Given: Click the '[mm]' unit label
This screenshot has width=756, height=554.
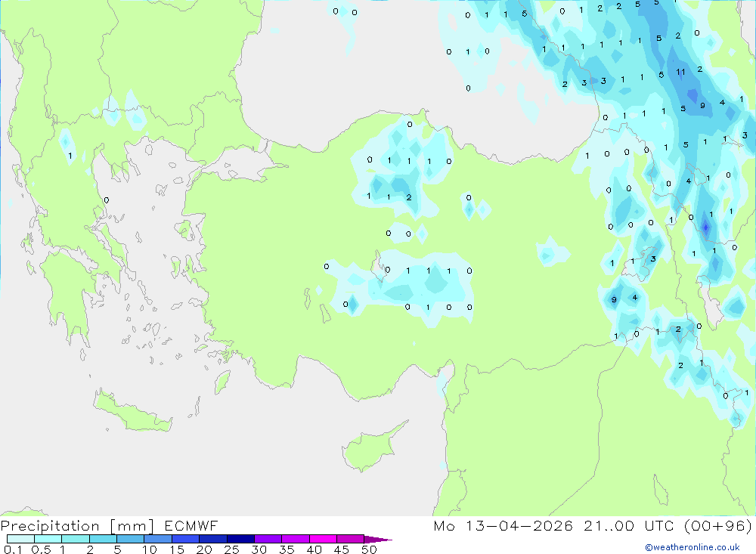Looking at the screenshot, I should click(132, 526).
